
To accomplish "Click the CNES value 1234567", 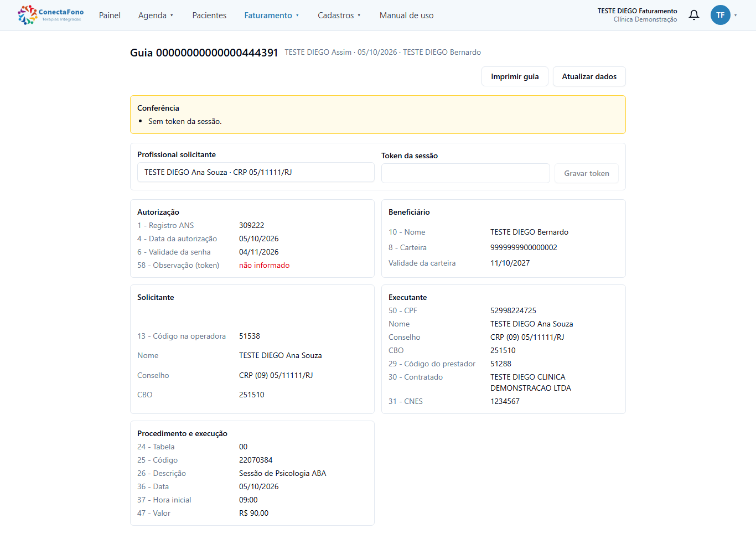I will click(505, 401).
